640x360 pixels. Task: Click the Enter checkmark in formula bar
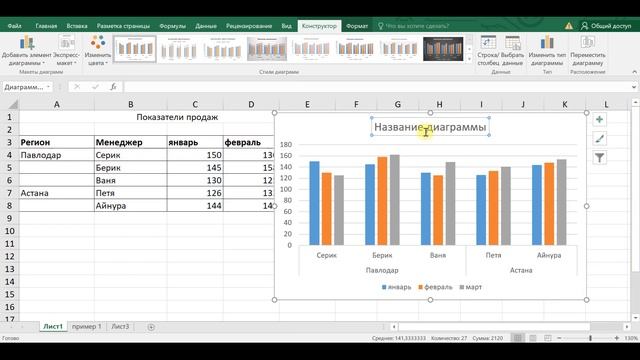(95, 87)
